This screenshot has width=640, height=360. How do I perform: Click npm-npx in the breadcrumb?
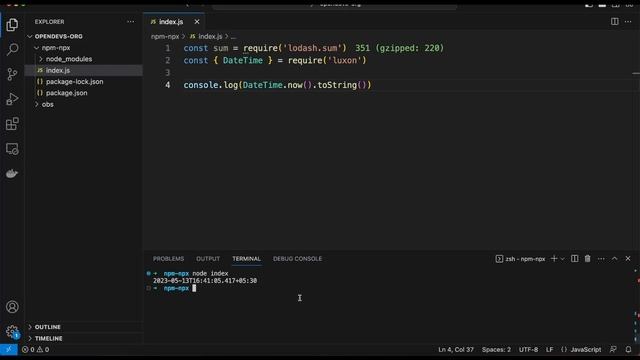coord(165,36)
